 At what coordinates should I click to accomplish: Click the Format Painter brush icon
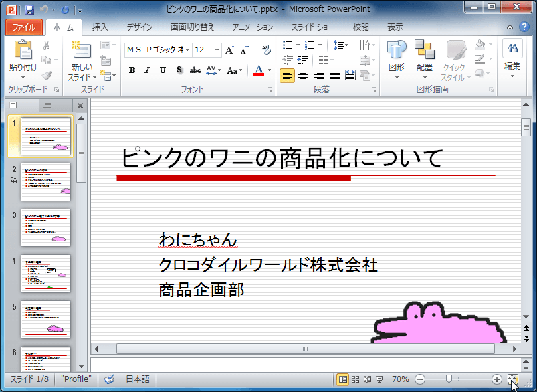tap(47, 75)
